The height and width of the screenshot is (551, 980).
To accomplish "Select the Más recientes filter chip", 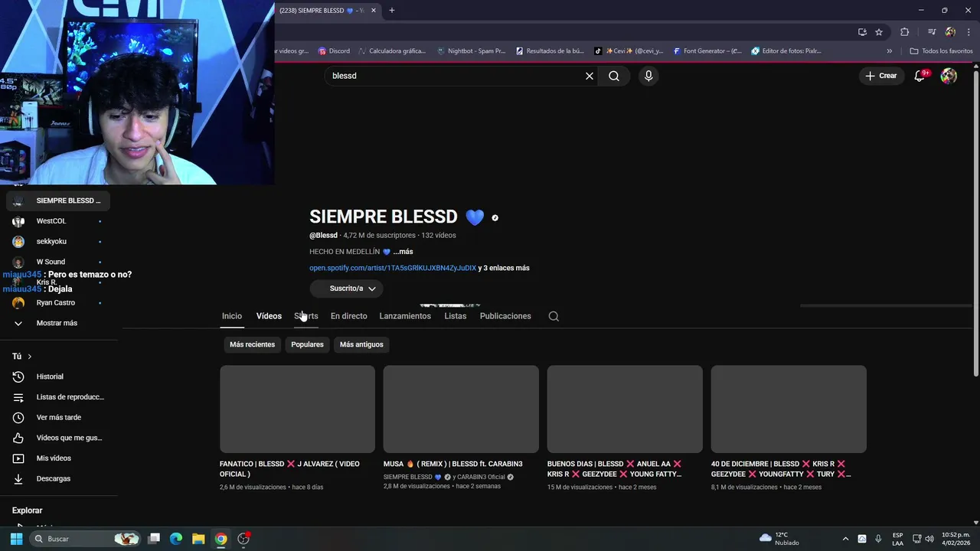I will (252, 344).
